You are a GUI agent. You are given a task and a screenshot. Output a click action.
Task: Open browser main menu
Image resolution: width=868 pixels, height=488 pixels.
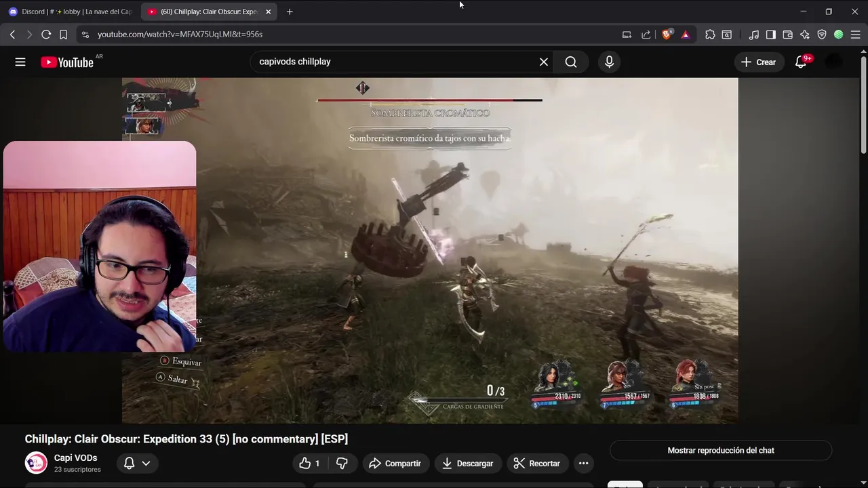point(855,35)
